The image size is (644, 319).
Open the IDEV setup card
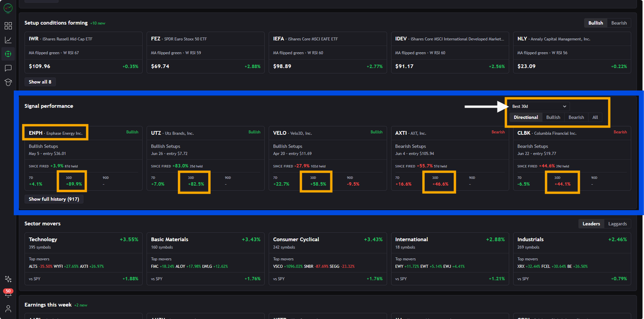point(450,53)
